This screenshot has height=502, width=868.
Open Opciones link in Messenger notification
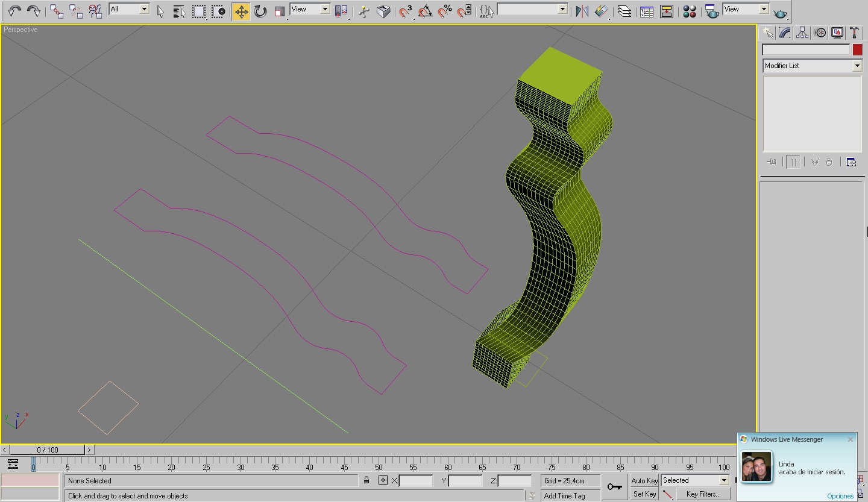(840, 496)
